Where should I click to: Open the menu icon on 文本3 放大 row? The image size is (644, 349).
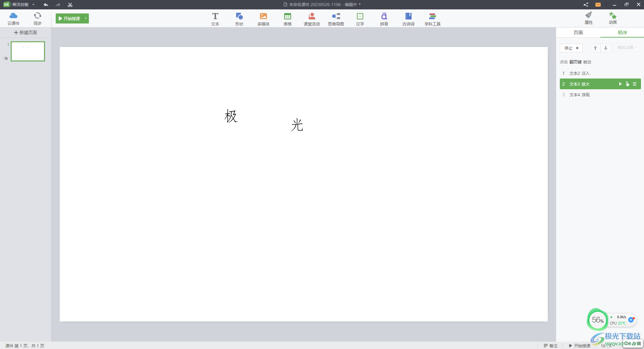pos(635,84)
